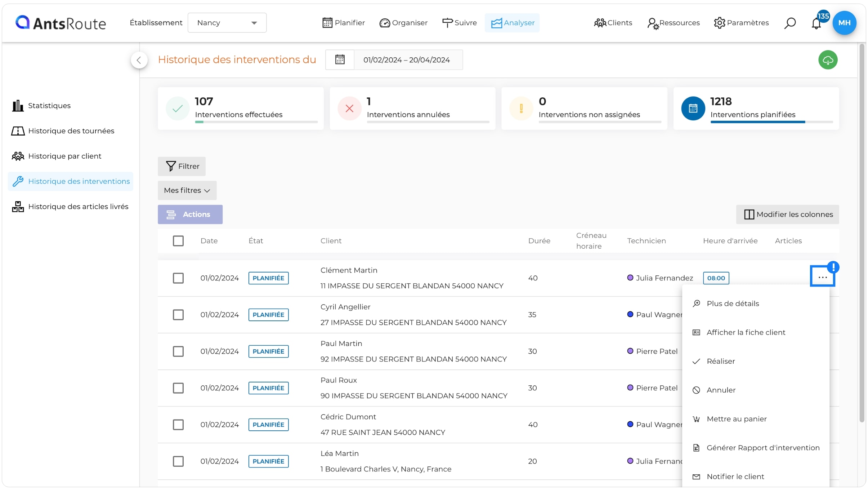Viewport: 868px width, 492px height.
Task: Click the yellow exclamation non assignées icon
Action: tap(521, 108)
